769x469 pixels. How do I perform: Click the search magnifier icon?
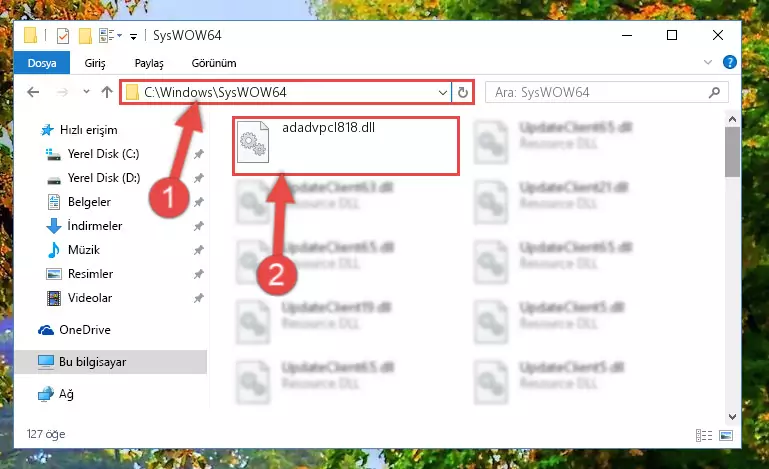click(x=715, y=92)
